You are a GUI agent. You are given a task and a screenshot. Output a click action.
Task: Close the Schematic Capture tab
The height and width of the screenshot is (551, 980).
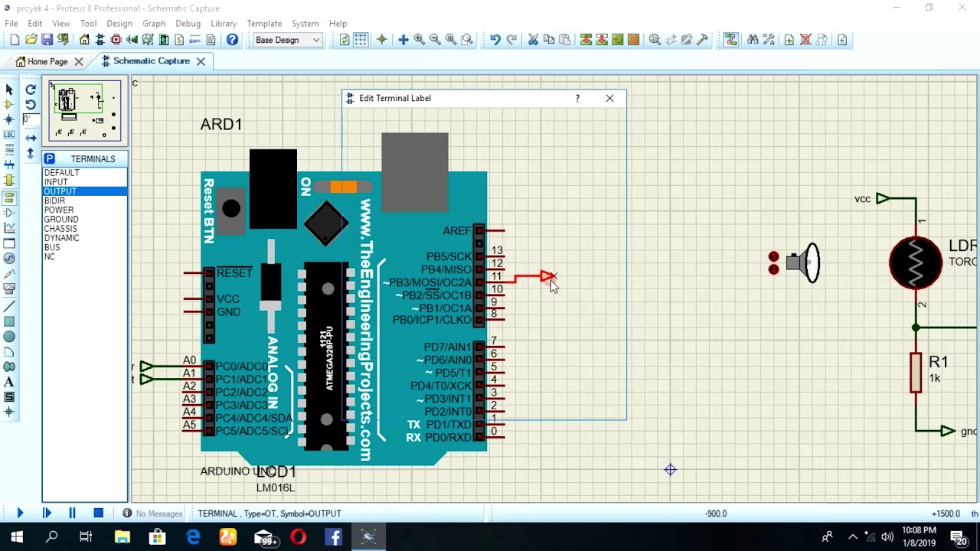pos(201,61)
